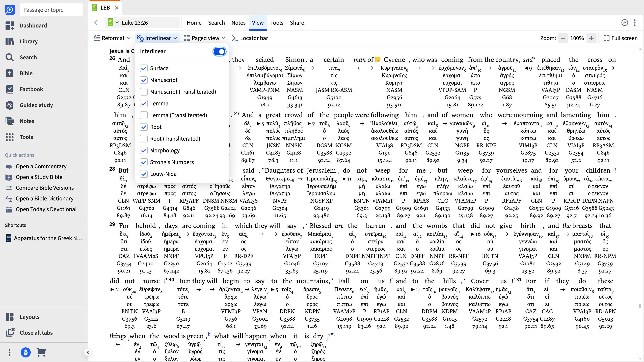Image resolution: width=644 pixels, height=362 pixels.
Task: Uncheck the Surface checkbox
Action: [x=144, y=68]
